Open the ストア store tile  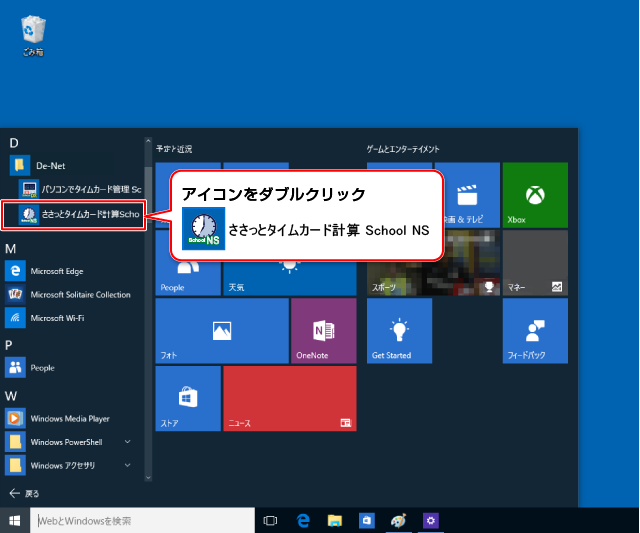pos(188,398)
